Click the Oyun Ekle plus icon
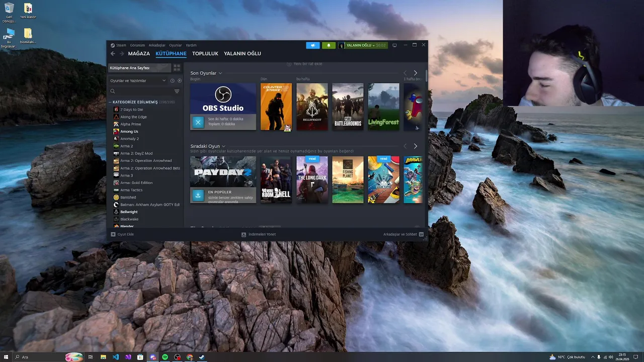The width and height of the screenshot is (644, 362). click(113, 234)
